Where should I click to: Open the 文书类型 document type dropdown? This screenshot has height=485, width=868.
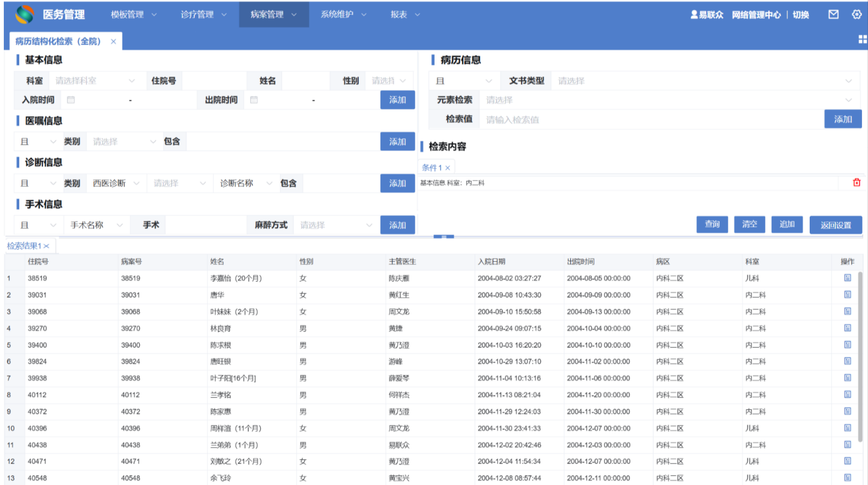(704, 81)
